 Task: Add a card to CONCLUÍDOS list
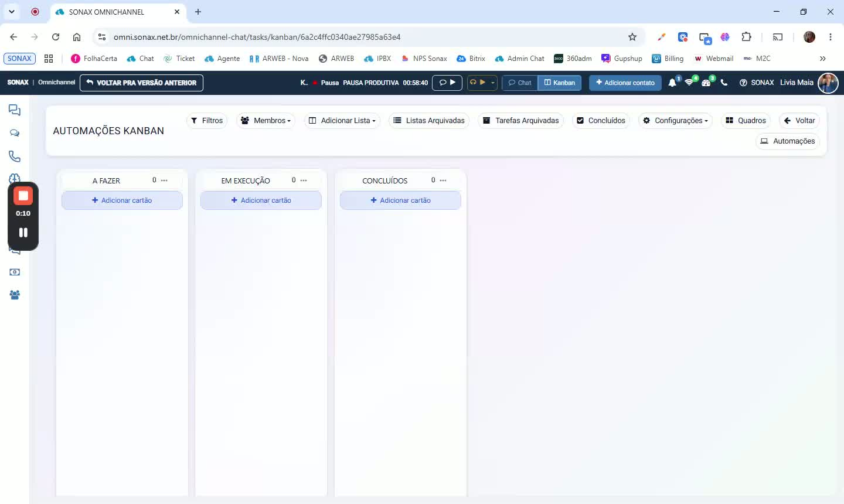(x=400, y=200)
